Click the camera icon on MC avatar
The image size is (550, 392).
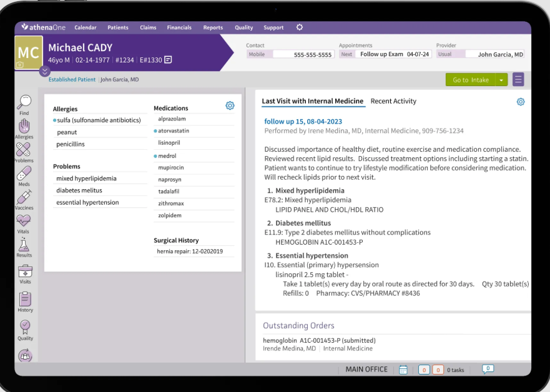pyautogui.click(x=20, y=65)
